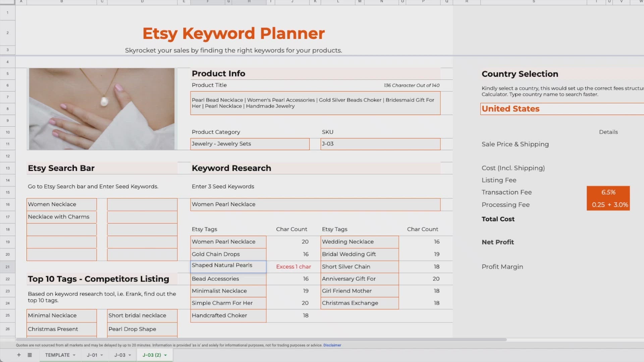Image resolution: width=644 pixels, height=362 pixels.
Task: Open TEMPLATE tab dropdown arrow
Action: (x=74, y=355)
